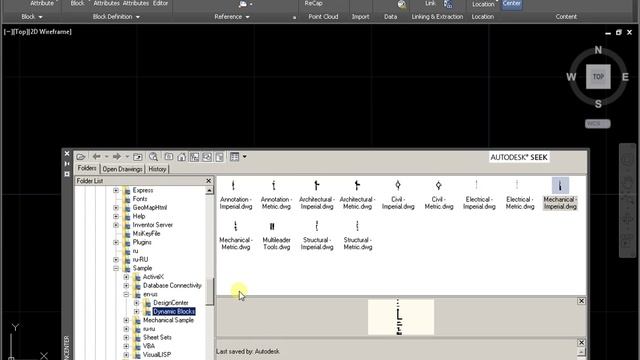640x360 pixels.
Task: Click the Load folder icon in DesignCenter
Action: 81,157
